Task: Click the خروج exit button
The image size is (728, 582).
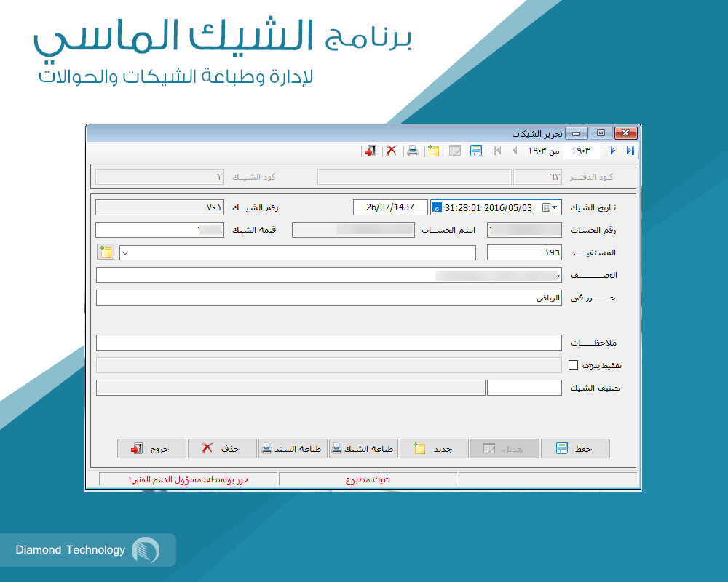Action: 152,448
